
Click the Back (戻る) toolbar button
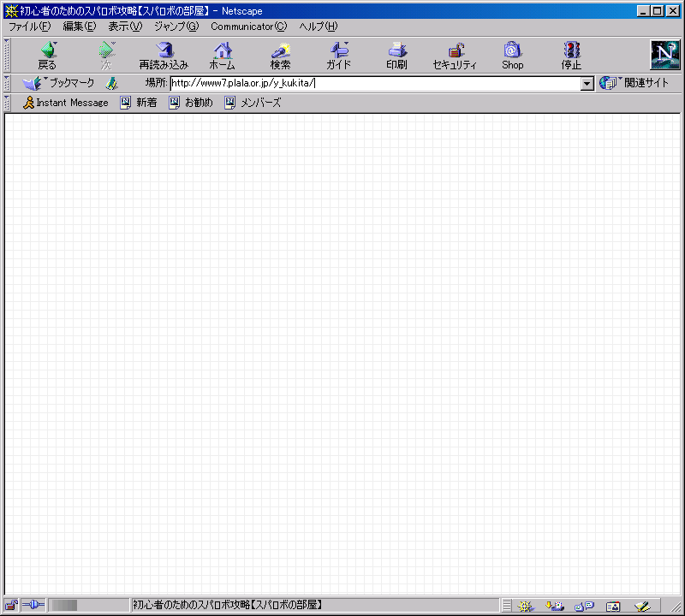[x=47, y=56]
